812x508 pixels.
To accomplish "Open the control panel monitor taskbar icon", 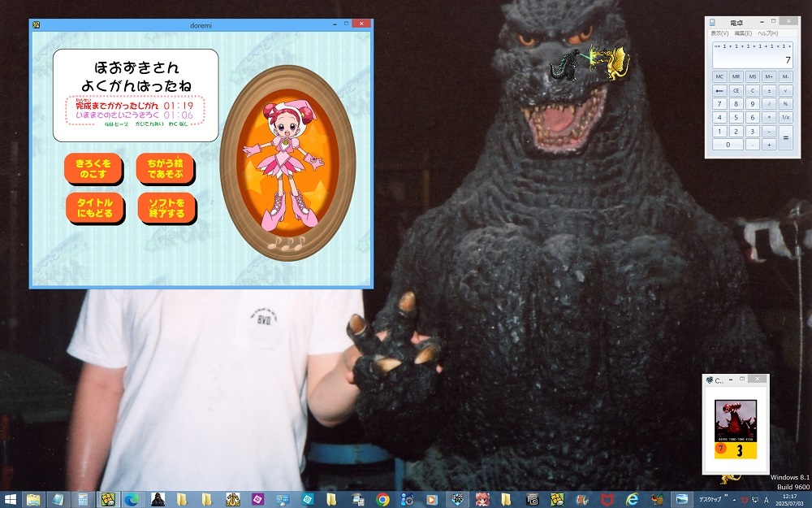I will pyautogui.click(x=283, y=500).
